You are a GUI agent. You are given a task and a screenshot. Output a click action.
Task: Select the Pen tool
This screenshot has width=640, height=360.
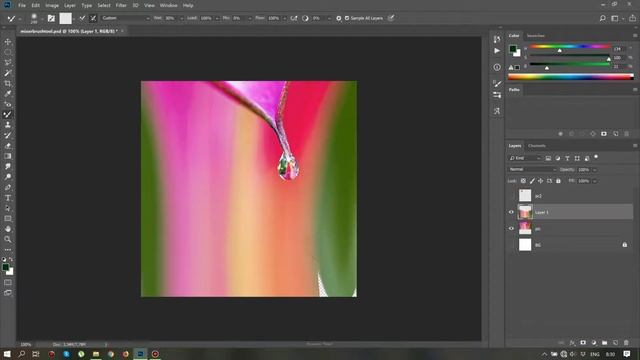click(x=8, y=187)
